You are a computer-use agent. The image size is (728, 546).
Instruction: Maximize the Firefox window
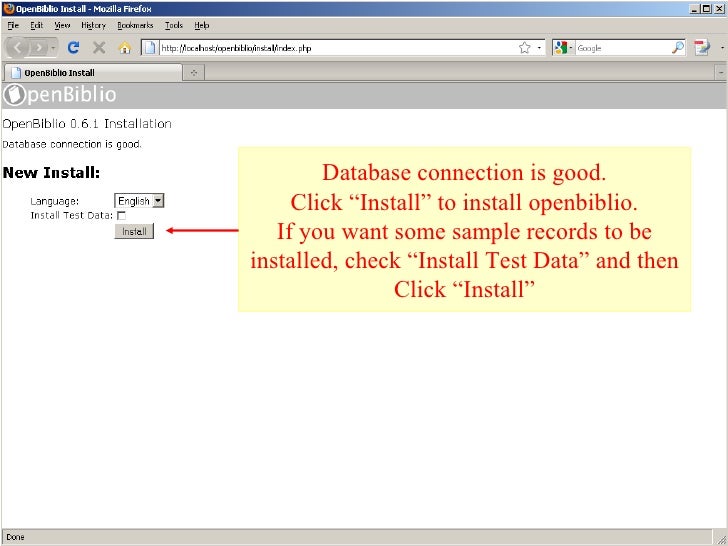pos(706,8)
